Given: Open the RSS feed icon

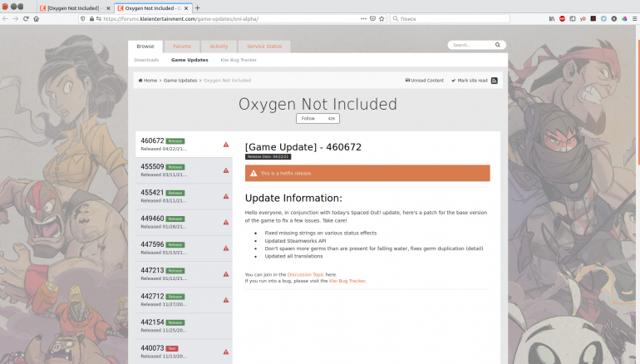Looking at the screenshot, I should [495, 81].
